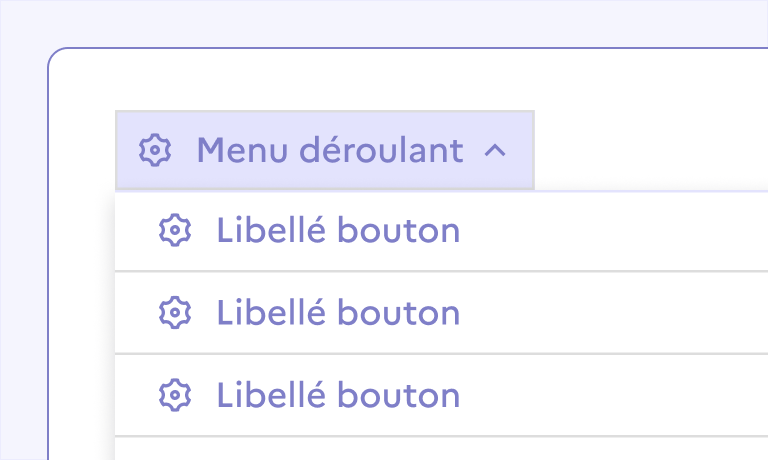768x460 pixels.
Task: Click gear icon of second Libellé bouton item
Action: coord(175,313)
